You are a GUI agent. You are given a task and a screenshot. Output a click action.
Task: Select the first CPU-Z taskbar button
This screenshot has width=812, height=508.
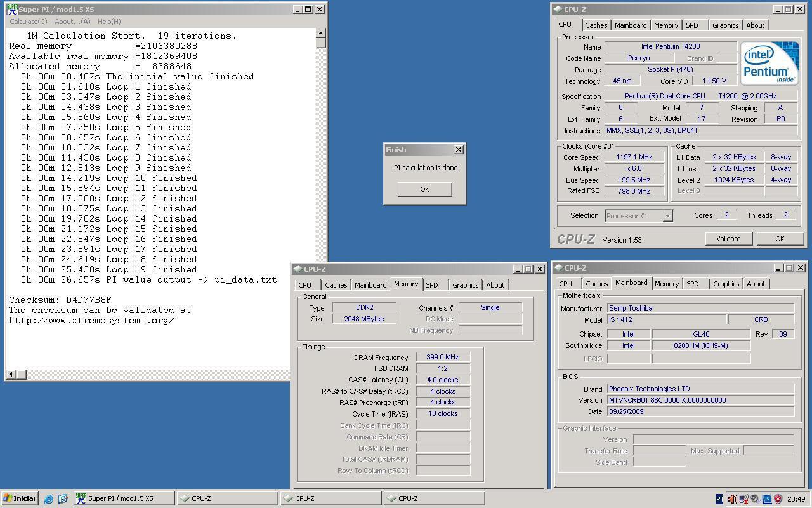click(227, 498)
